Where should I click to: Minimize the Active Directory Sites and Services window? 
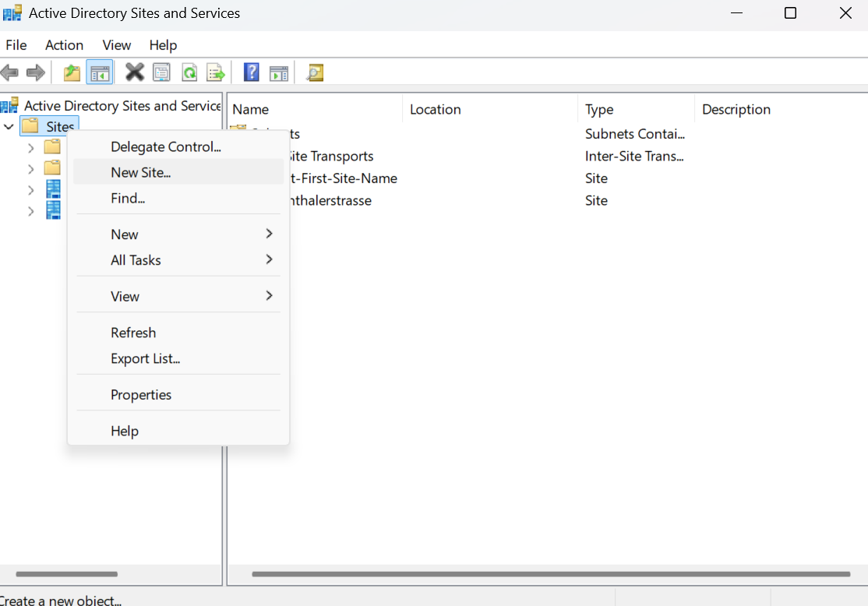click(x=736, y=12)
